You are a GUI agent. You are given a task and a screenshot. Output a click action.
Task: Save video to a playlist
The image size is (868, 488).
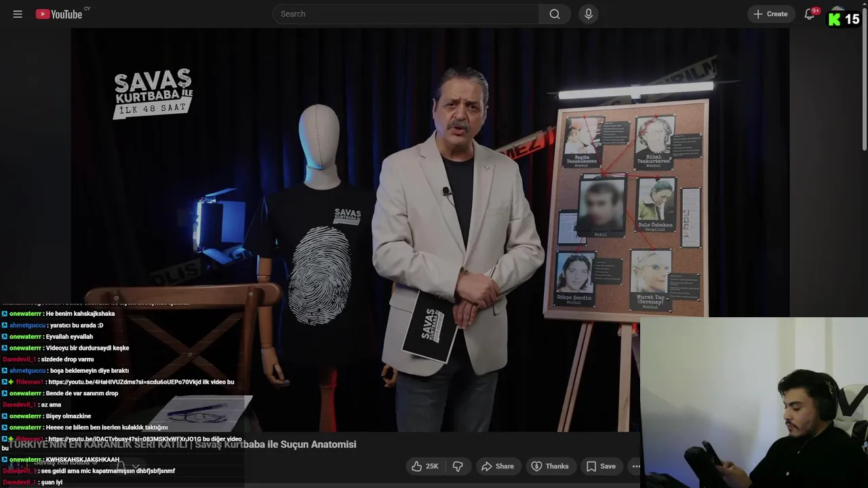point(601,466)
